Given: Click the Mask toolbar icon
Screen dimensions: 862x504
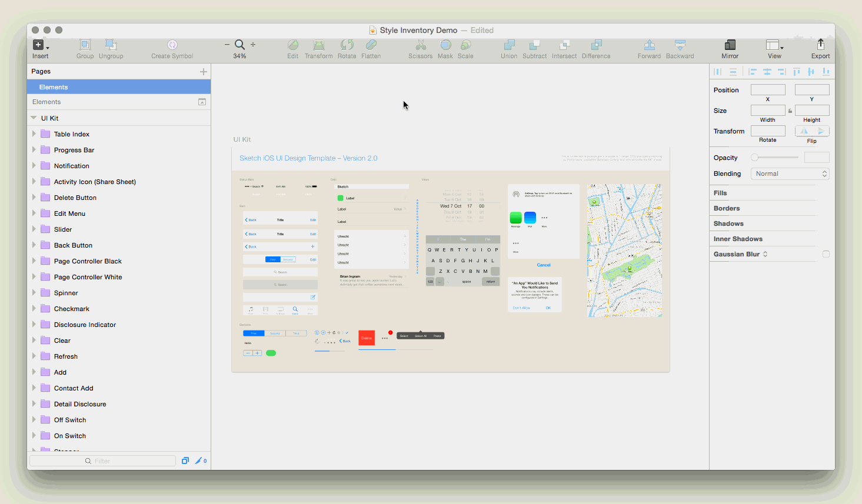Looking at the screenshot, I should (x=445, y=45).
